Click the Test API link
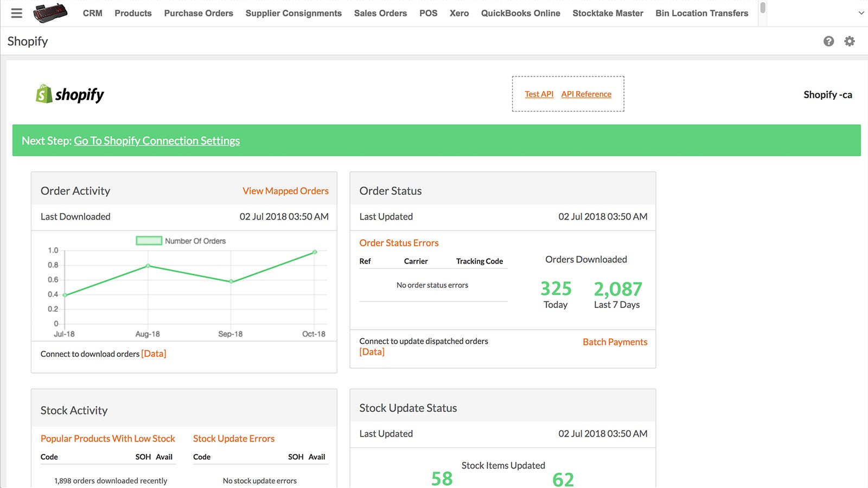Image resolution: width=868 pixels, height=488 pixels. tap(539, 94)
